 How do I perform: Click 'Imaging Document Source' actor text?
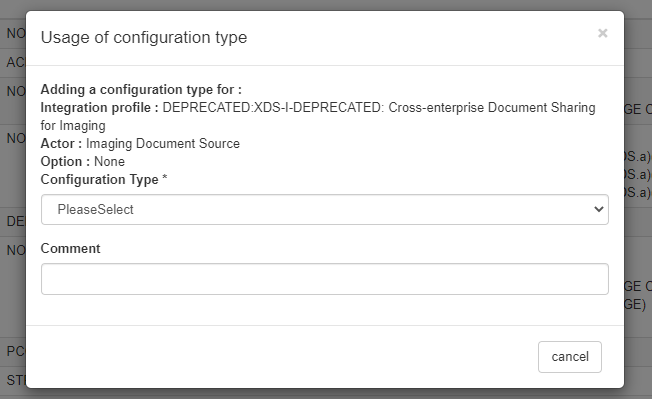[x=163, y=143]
